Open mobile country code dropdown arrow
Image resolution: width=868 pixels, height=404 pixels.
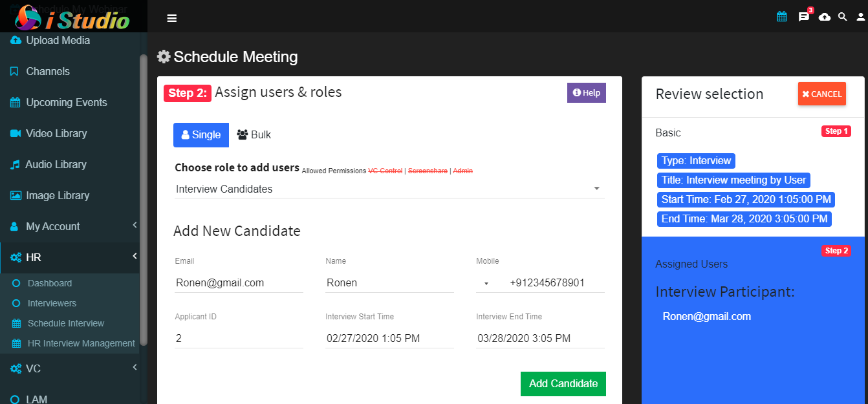[x=486, y=284]
